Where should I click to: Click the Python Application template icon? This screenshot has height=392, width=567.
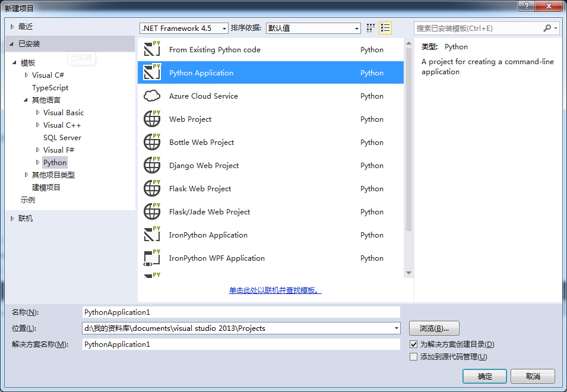coord(152,72)
